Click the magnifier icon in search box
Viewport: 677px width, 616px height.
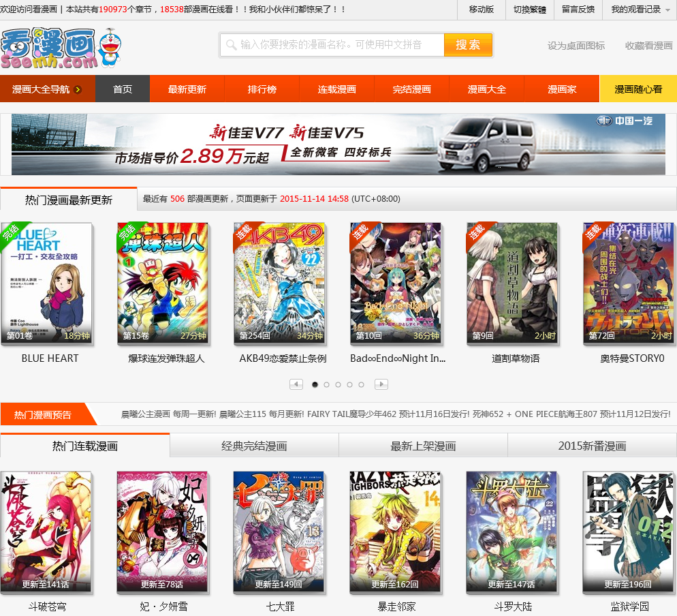pyautogui.click(x=231, y=44)
